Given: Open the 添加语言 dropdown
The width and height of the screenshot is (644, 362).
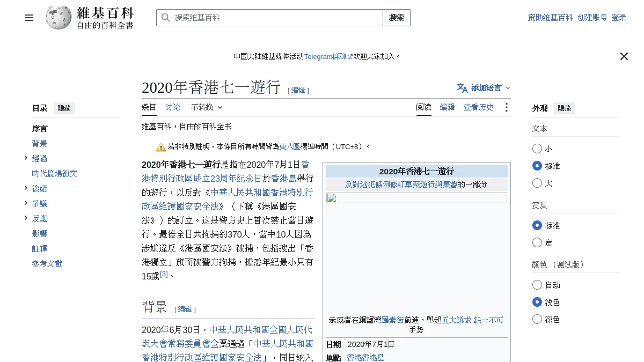Looking at the screenshot, I should (x=484, y=88).
